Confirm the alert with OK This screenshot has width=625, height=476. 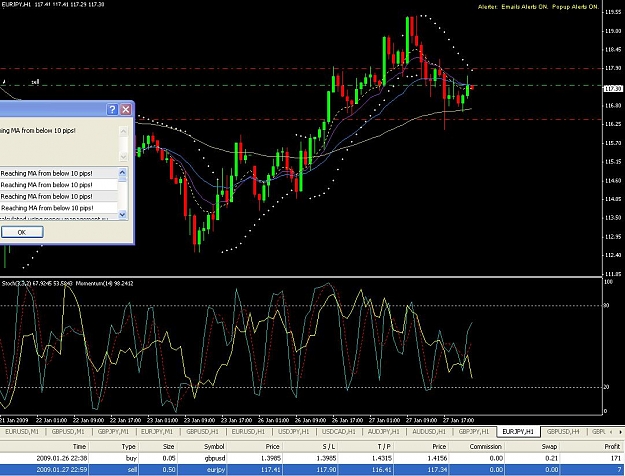pos(22,232)
